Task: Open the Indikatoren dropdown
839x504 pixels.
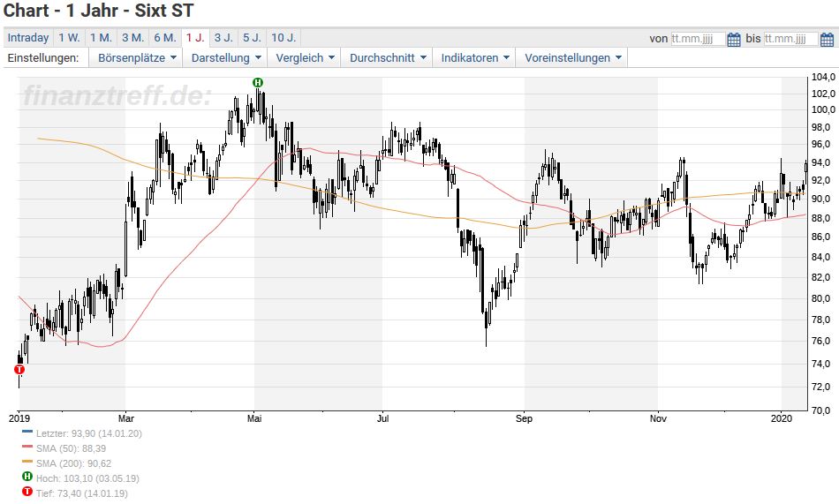Action: (474, 57)
